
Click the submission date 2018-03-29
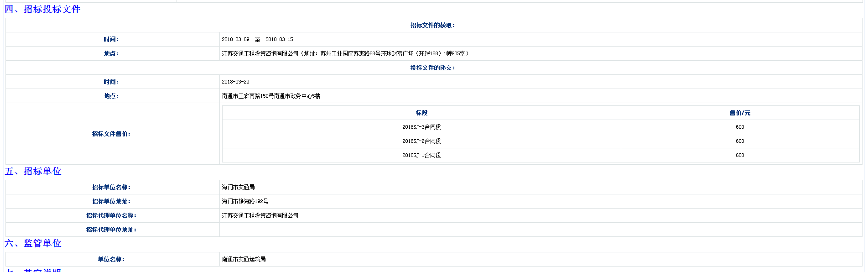tap(235, 82)
